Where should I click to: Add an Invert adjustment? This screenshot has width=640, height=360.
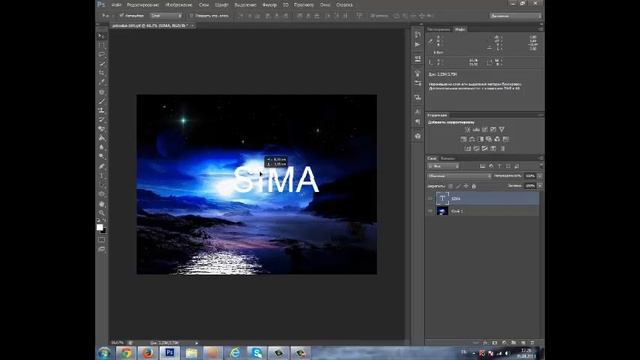[x=468, y=149]
